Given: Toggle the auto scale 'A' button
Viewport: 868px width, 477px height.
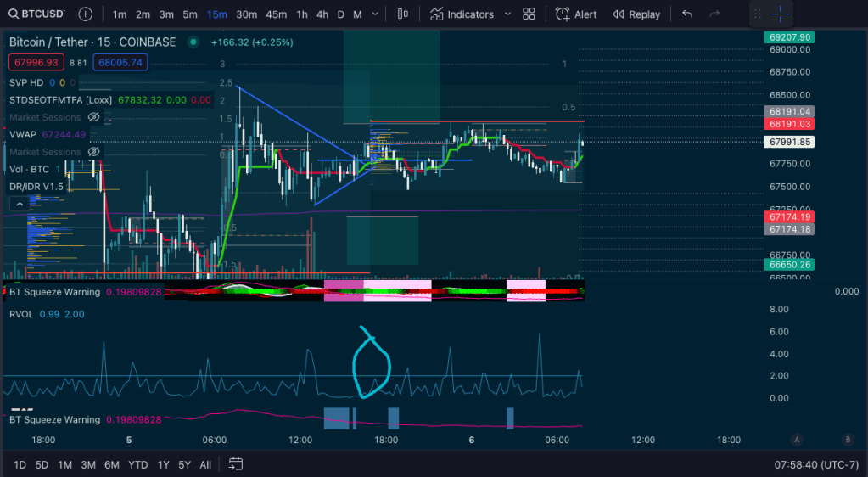Looking at the screenshot, I should point(797,440).
